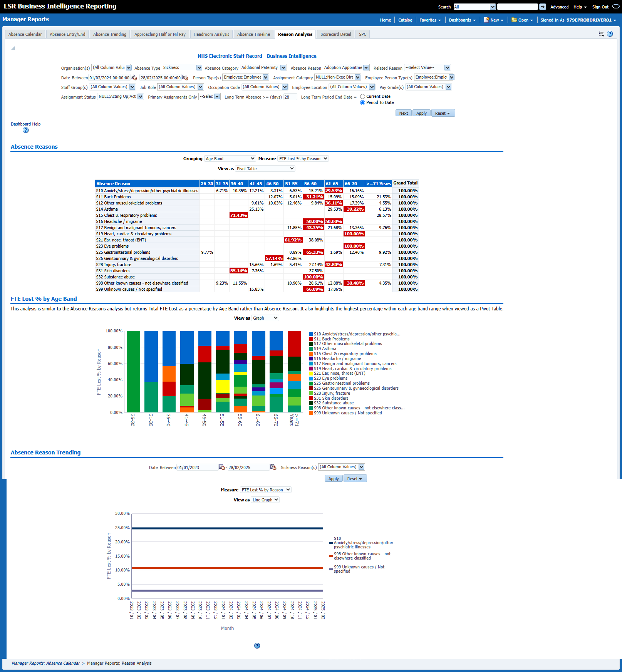Click the Next button in filters
Viewport: 622px width, 672px height.
point(403,113)
